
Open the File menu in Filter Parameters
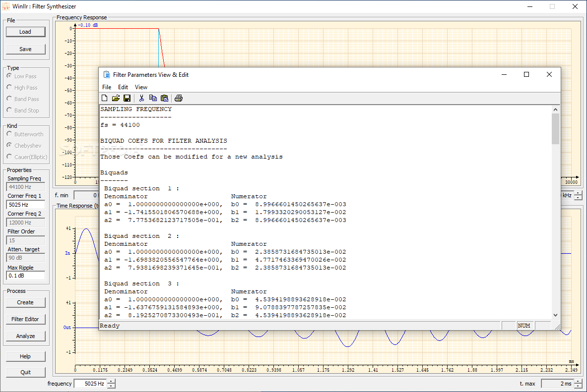click(107, 87)
